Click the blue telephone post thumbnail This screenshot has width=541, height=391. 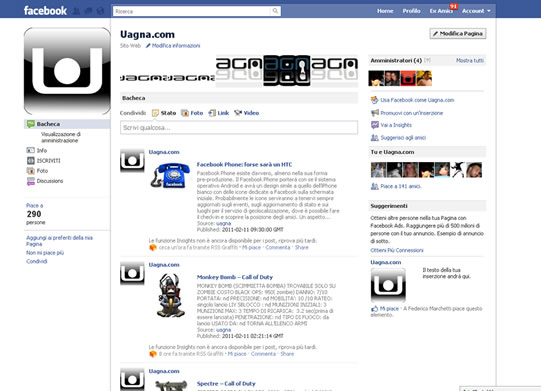point(170,175)
